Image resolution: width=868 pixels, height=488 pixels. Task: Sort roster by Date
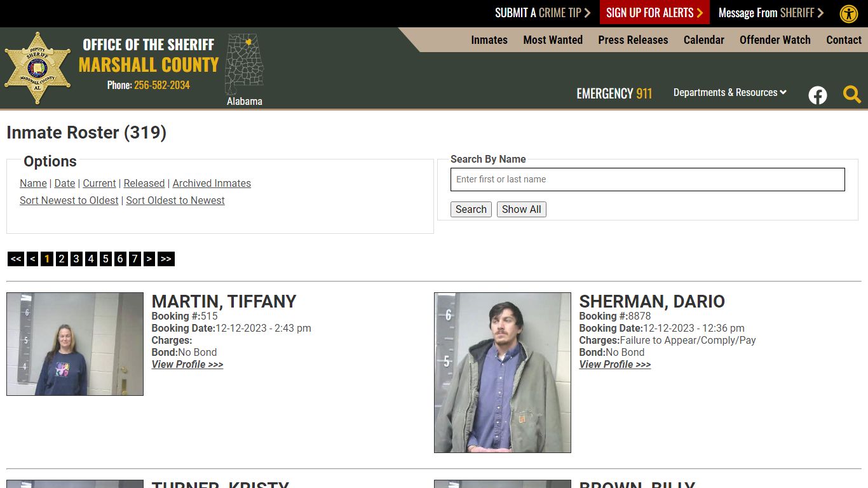65,183
